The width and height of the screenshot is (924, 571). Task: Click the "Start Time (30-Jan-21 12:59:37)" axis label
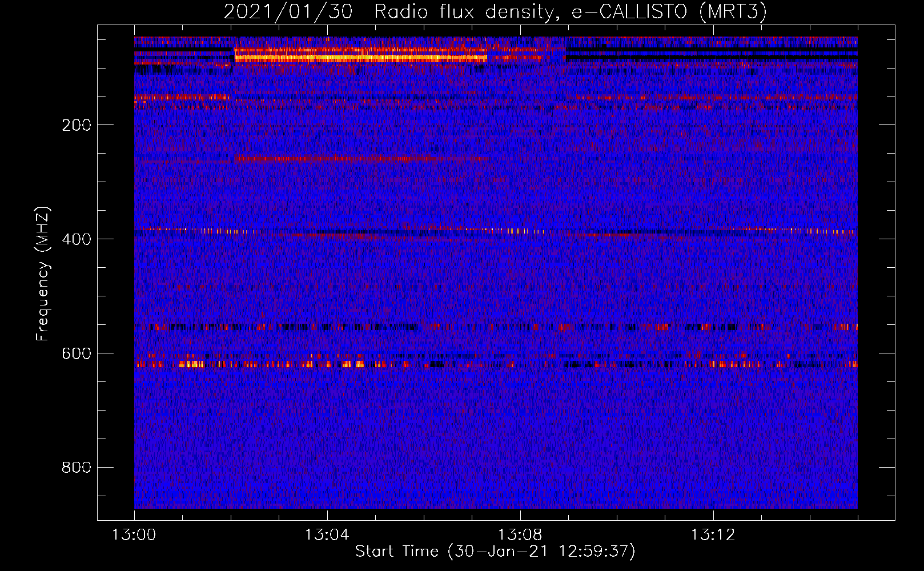click(495, 552)
